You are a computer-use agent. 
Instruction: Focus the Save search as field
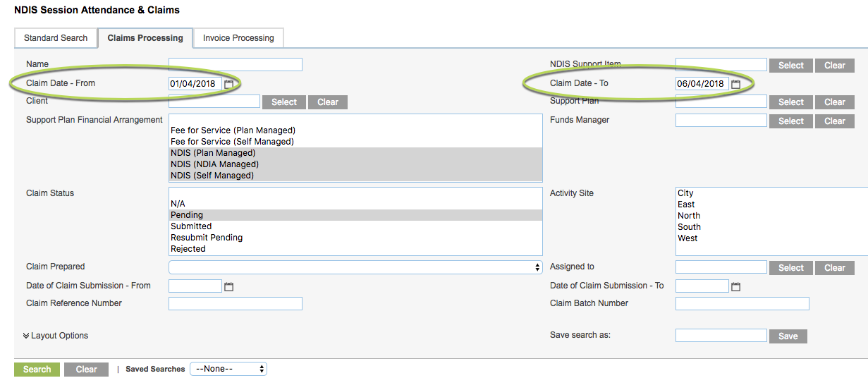(x=721, y=336)
